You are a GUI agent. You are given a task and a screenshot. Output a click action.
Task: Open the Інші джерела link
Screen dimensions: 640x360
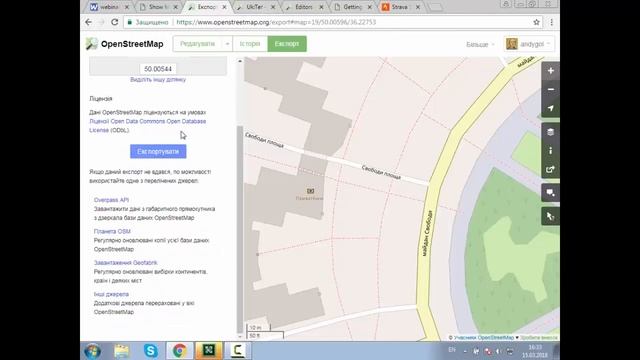click(x=111, y=294)
